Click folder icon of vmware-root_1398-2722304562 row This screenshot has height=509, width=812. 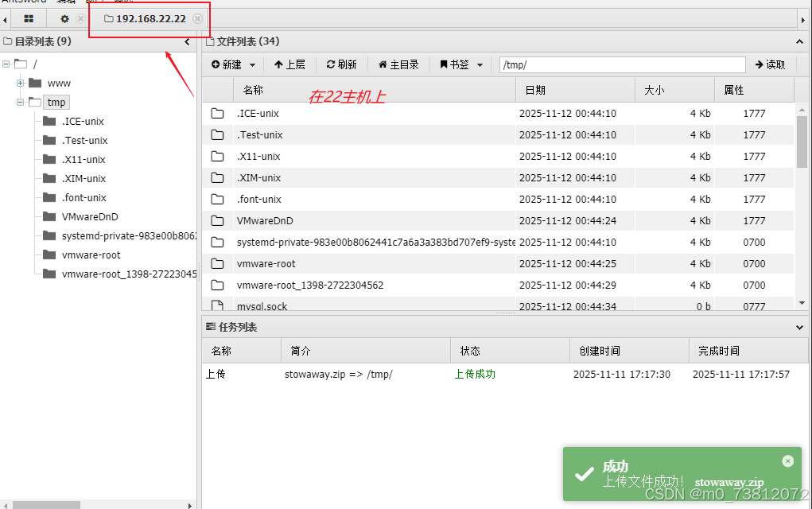[x=217, y=286]
